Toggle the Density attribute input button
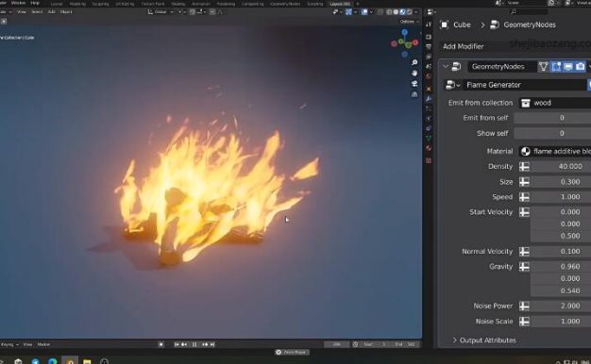Image resolution: width=591 pixels, height=364 pixels. (524, 166)
